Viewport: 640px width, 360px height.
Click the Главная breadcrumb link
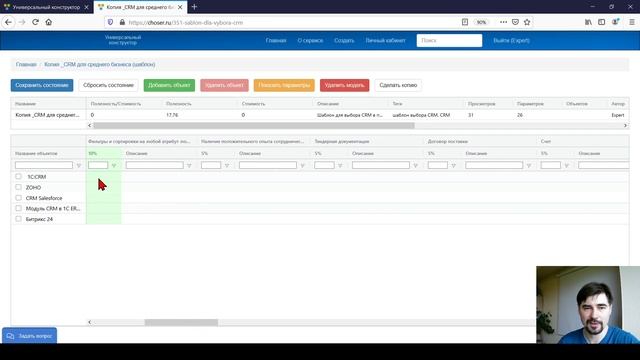pyautogui.click(x=26, y=64)
